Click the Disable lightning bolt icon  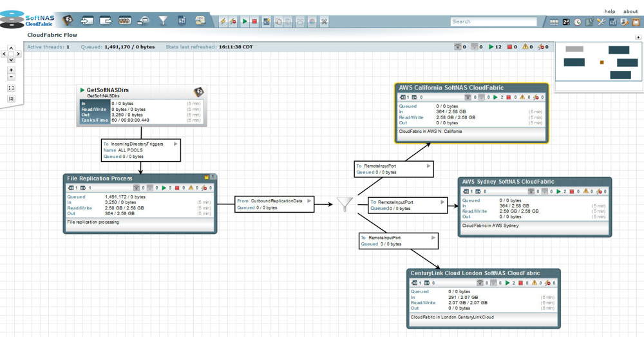click(233, 21)
